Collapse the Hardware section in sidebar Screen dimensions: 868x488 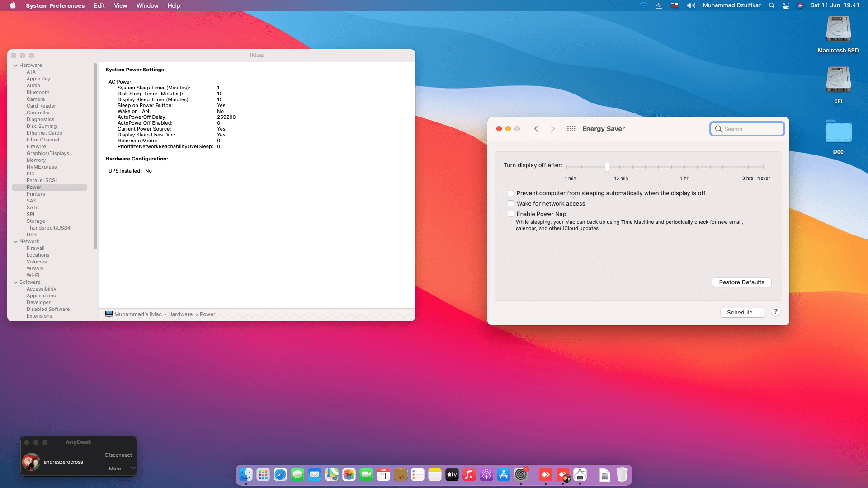pyautogui.click(x=16, y=66)
